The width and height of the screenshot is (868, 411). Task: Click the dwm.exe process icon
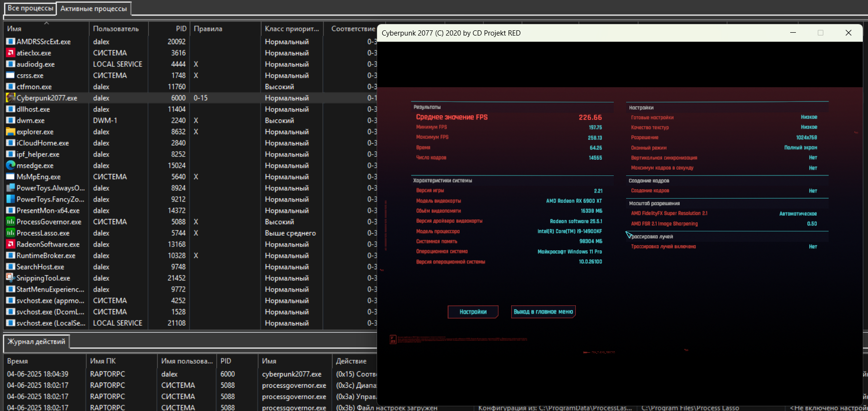tap(10, 120)
